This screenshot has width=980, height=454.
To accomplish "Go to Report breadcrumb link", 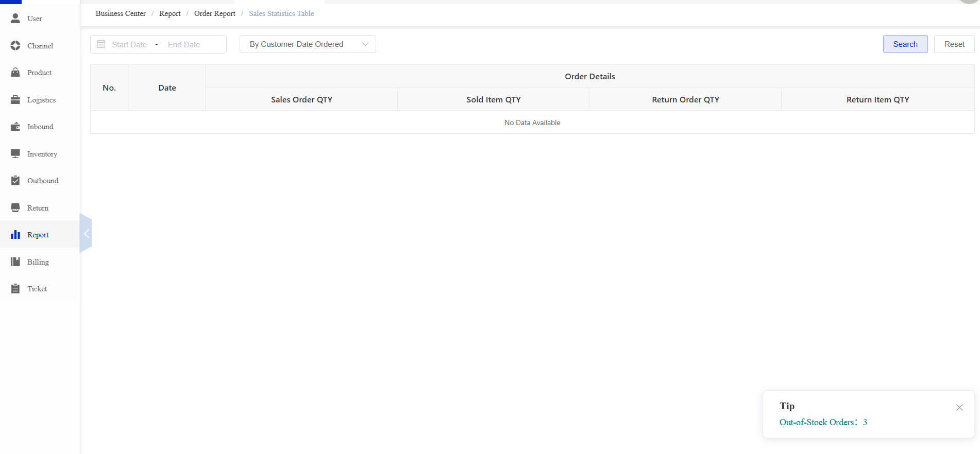I will [170, 13].
